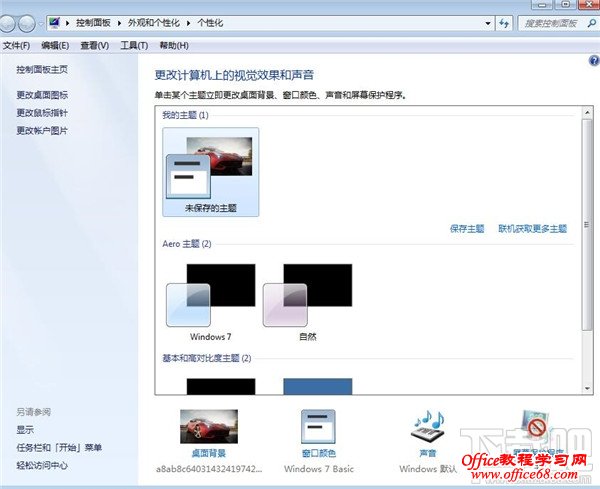Click the Aero 主题 (2) group header
This screenshot has height=489, width=600.
187,244
